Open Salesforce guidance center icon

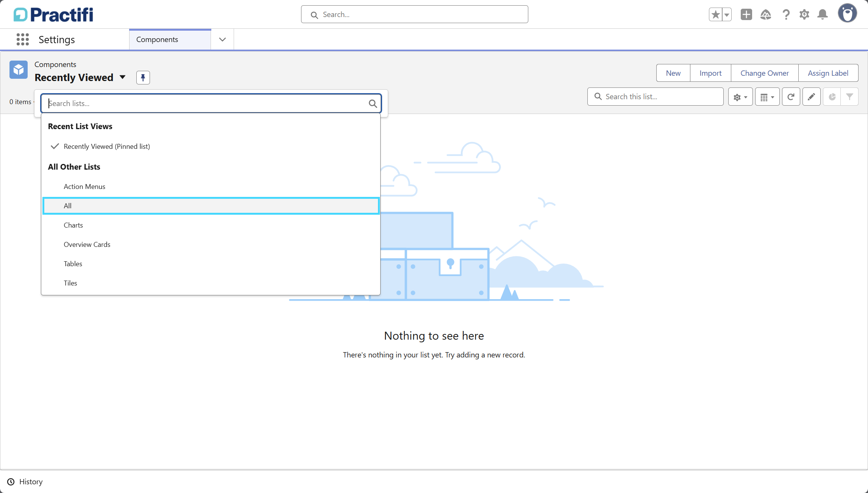pyautogui.click(x=766, y=15)
